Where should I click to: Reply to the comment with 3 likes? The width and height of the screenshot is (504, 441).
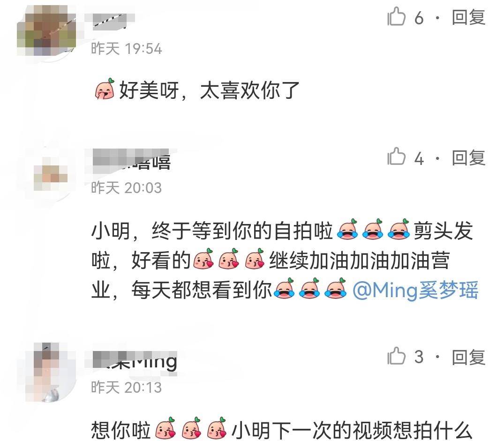(468, 357)
